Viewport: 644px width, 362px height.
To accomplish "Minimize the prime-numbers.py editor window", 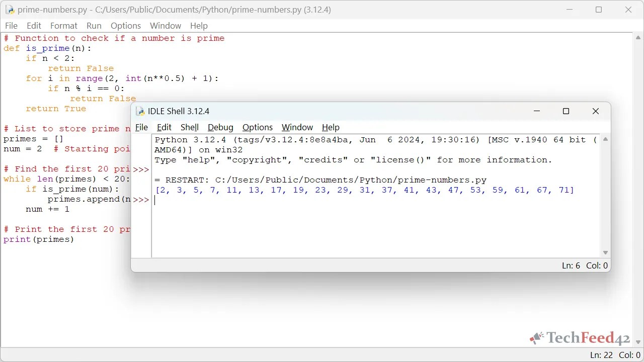I will pos(569,10).
